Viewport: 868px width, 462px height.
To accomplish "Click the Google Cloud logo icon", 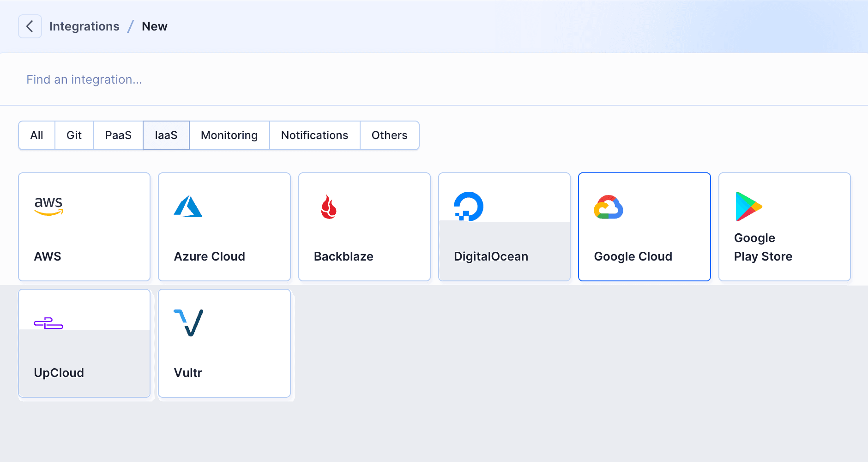I will click(609, 207).
